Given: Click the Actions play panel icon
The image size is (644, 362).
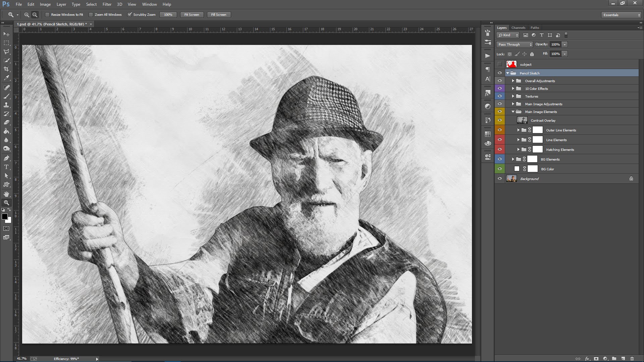Looking at the screenshot, I should [488, 56].
